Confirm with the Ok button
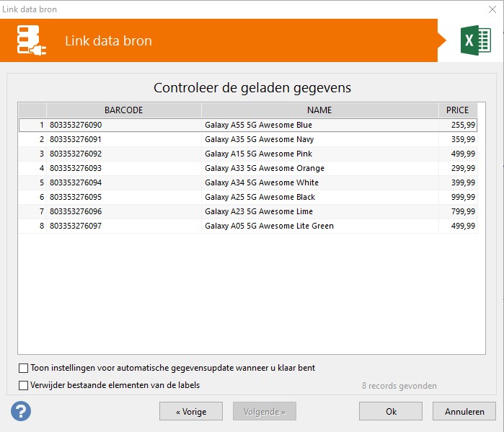The width and height of the screenshot is (504, 432). coord(391,411)
